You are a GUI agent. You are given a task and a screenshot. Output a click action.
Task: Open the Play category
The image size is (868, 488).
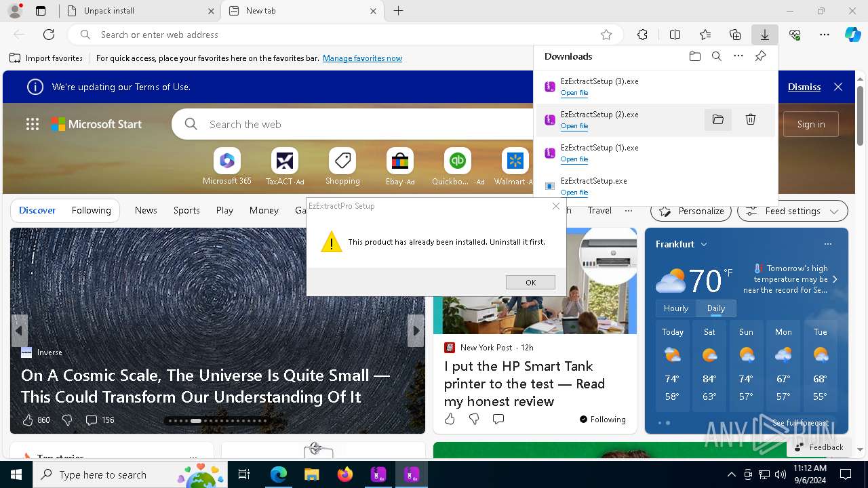(x=224, y=211)
